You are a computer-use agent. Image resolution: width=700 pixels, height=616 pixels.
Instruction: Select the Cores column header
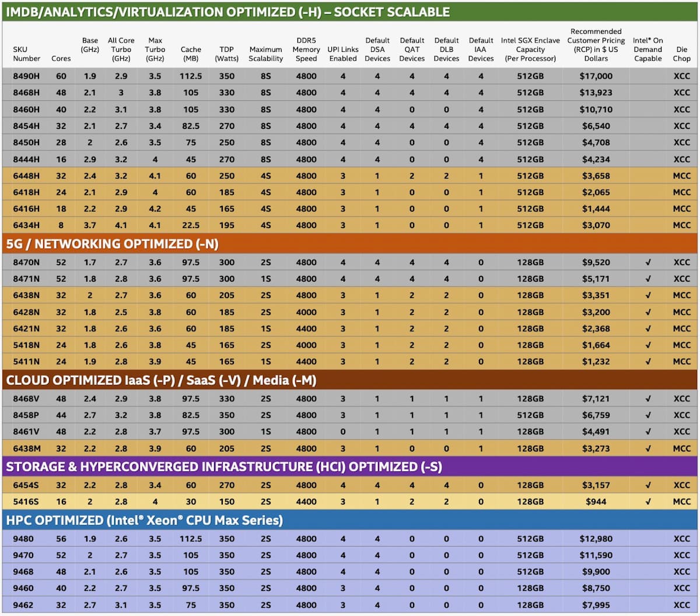point(61,58)
